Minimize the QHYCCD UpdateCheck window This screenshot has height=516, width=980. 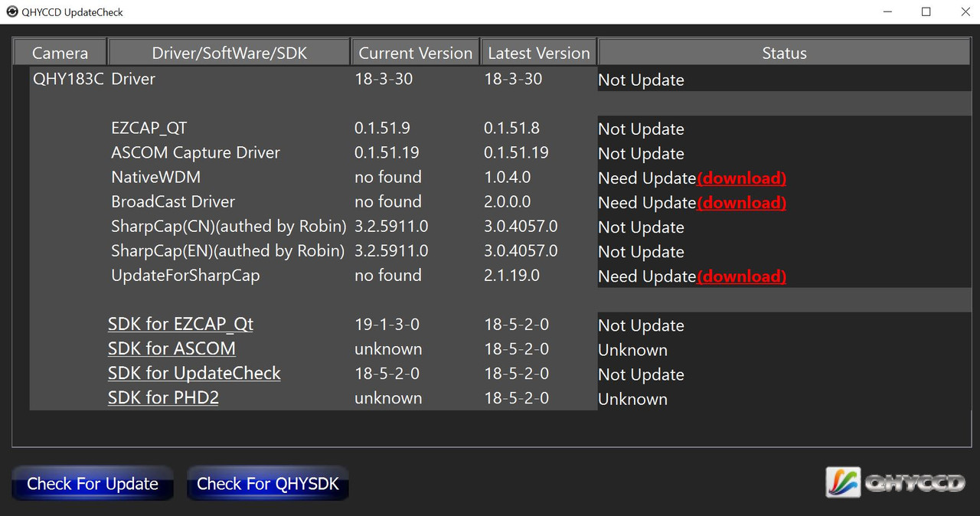887,12
